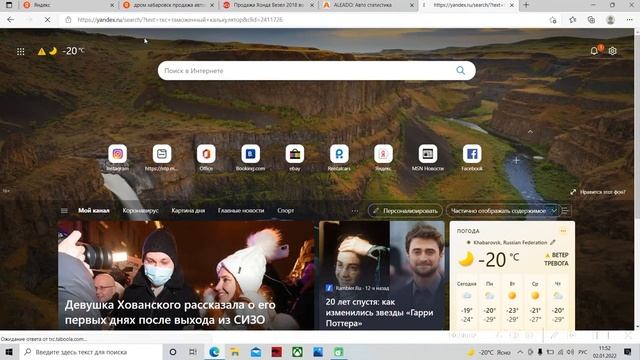The height and width of the screenshot is (360, 640).
Task: Open the 'Девушка Хованского' news article
Action: [x=186, y=275]
